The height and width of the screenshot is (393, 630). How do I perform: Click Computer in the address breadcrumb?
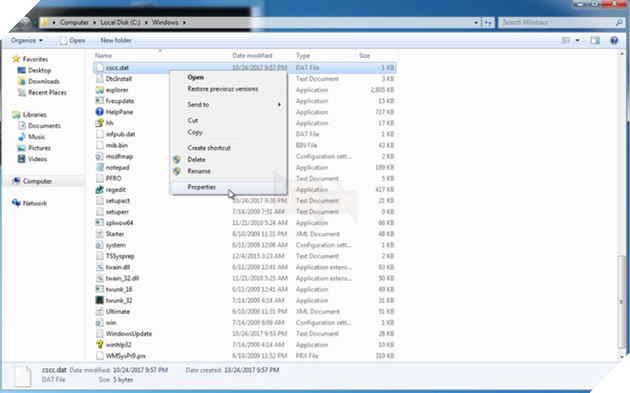pos(74,23)
